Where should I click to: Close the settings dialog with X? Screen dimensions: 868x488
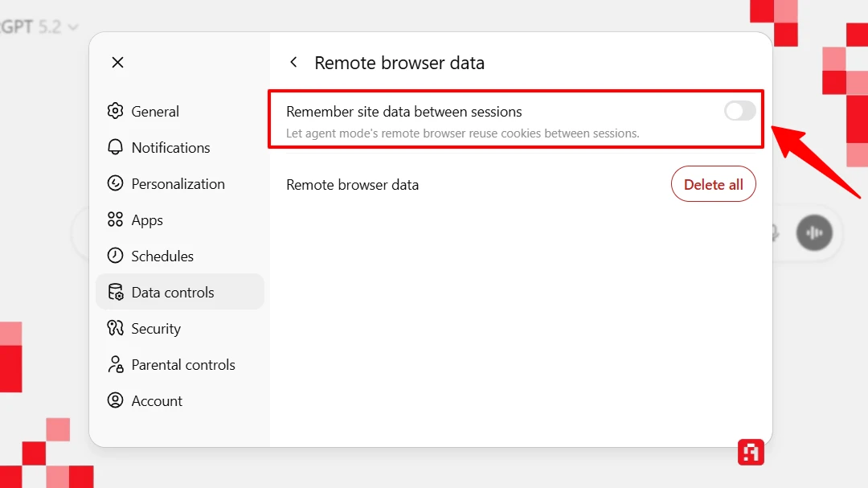click(x=117, y=63)
